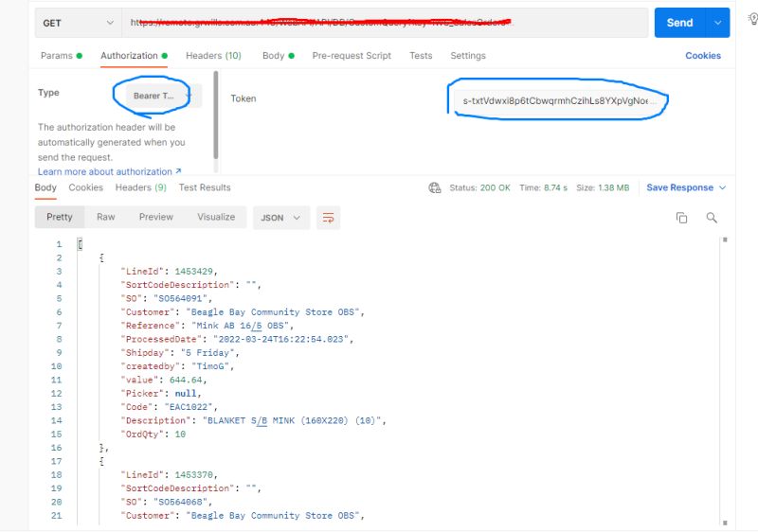758x532 pixels.
Task: Select the Authorization tab
Action: tap(134, 56)
